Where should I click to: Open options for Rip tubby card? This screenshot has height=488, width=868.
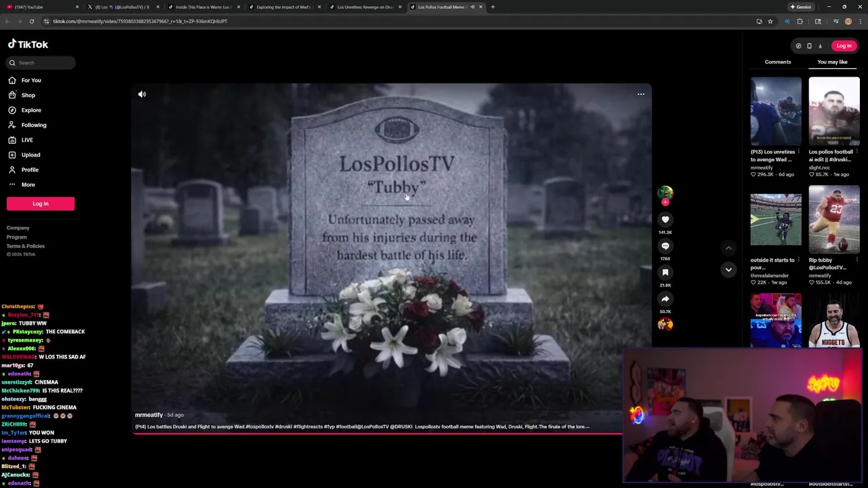(x=856, y=260)
